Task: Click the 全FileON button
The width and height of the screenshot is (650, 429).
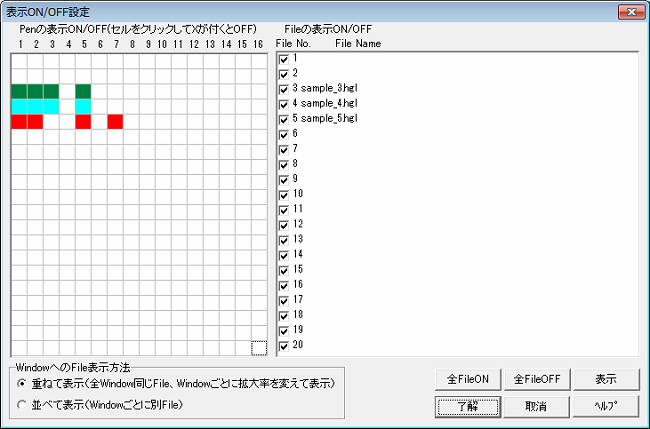Action: (468, 379)
